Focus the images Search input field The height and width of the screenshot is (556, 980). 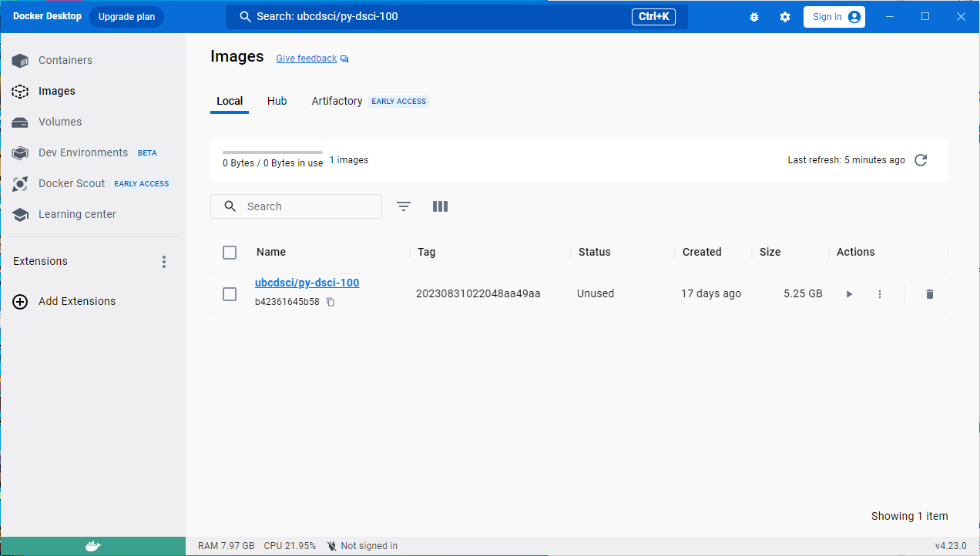click(x=296, y=206)
